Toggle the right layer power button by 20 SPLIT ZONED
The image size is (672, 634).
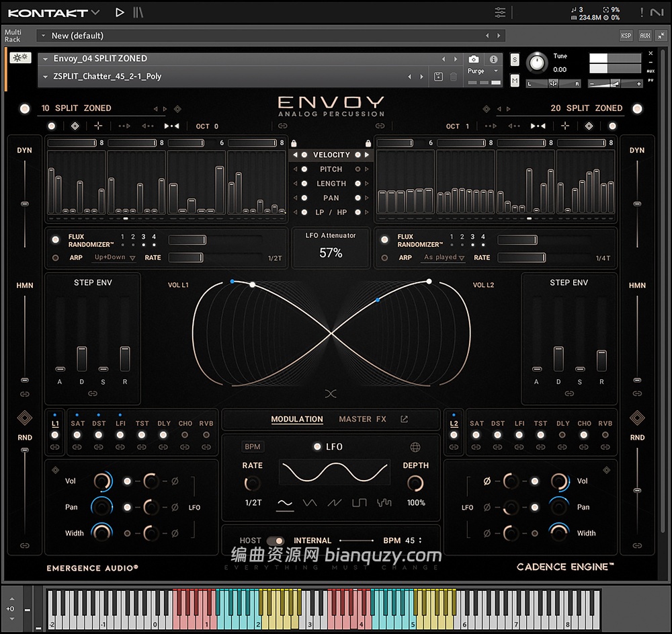pos(637,108)
